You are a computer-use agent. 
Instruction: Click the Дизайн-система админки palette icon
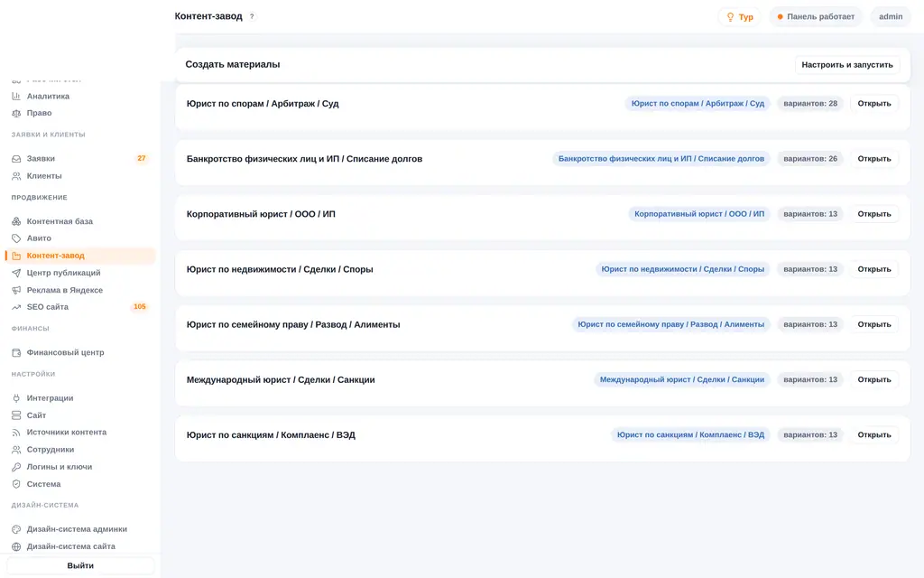click(16, 529)
